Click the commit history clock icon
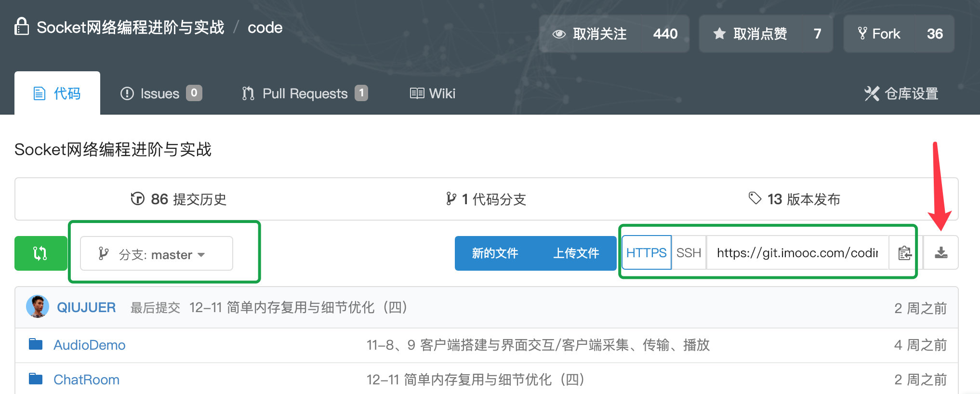This screenshot has width=980, height=394. tap(137, 199)
